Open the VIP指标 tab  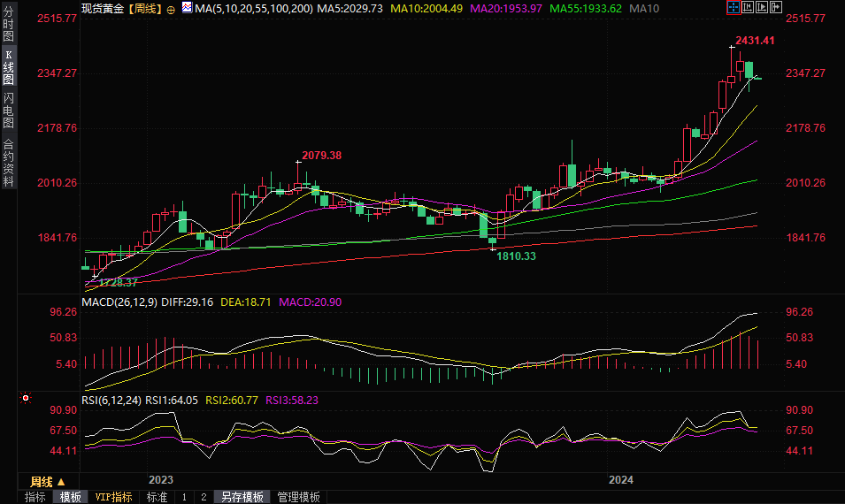tap(113, 497)
